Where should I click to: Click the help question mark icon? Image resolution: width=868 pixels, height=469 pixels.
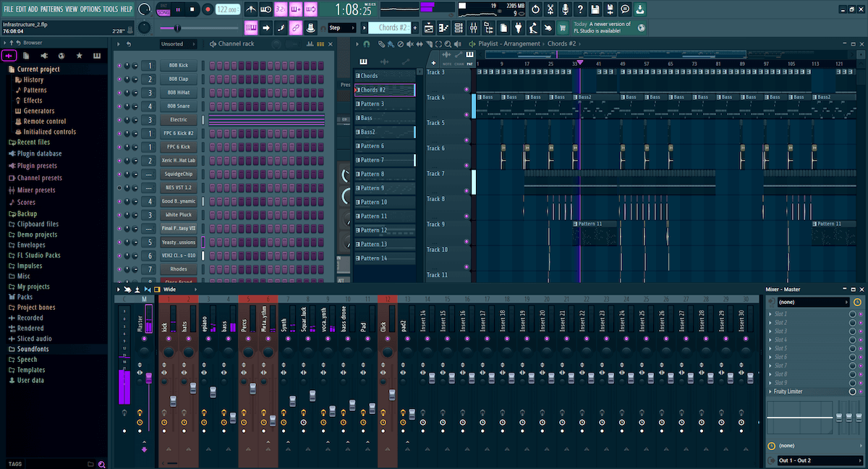click(580, 9)
